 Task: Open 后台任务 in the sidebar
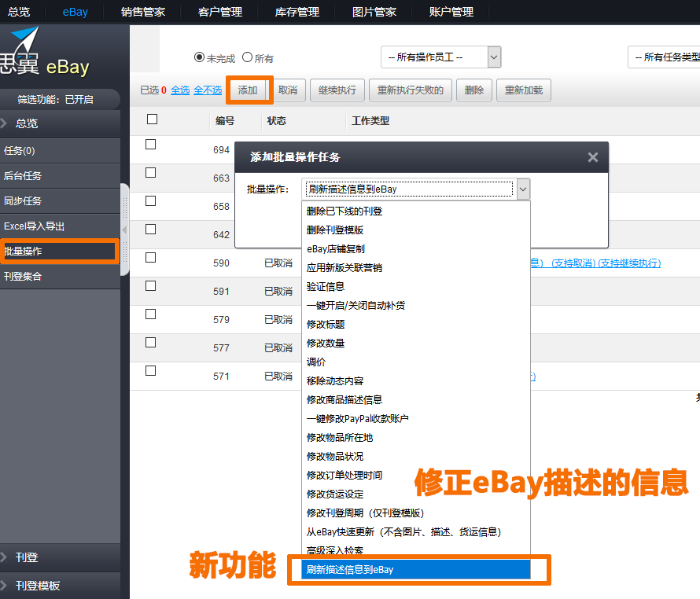click(60, 176)
